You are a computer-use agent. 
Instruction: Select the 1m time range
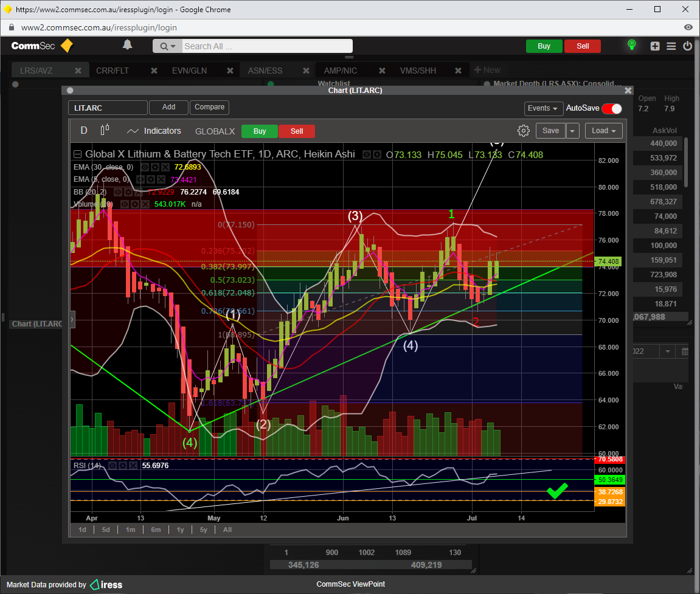click(x=130, y=530)
